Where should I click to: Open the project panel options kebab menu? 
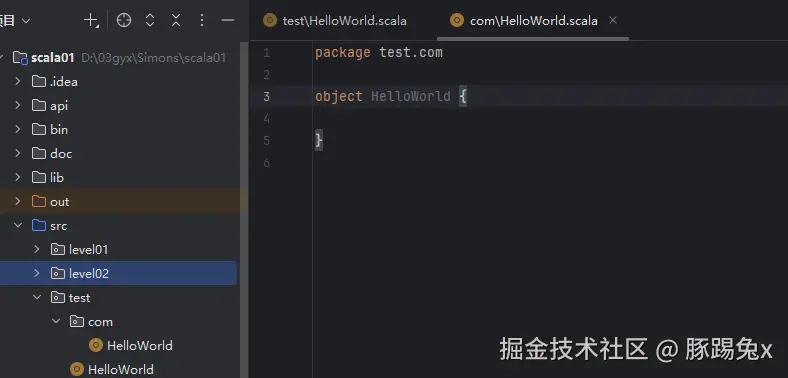(x=202, y=20)
